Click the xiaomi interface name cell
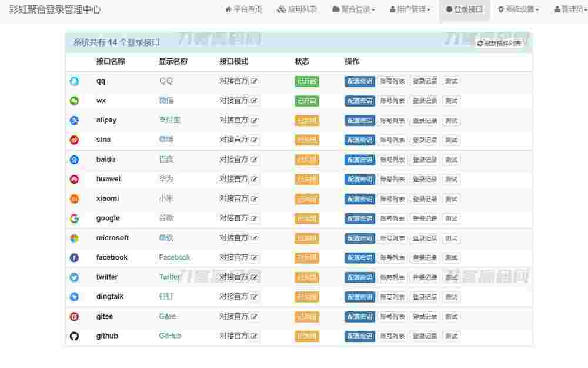588x368 pixels. coord(108,198)
